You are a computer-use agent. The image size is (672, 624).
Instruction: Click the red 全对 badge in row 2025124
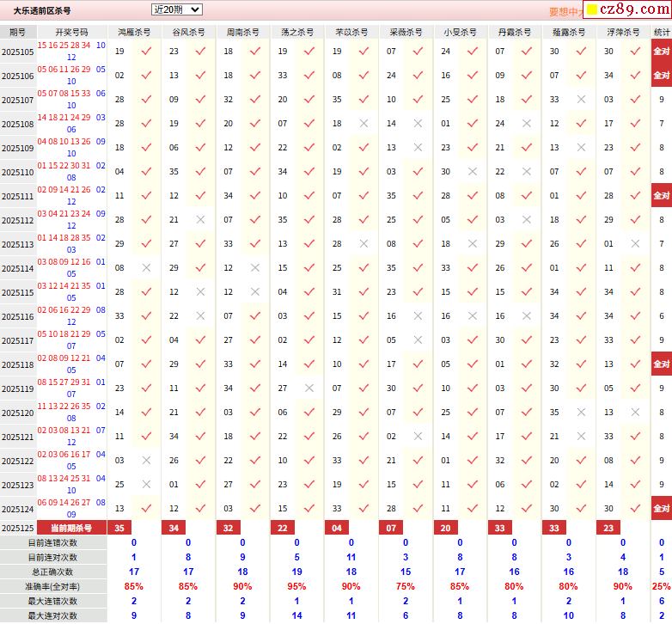661,509
